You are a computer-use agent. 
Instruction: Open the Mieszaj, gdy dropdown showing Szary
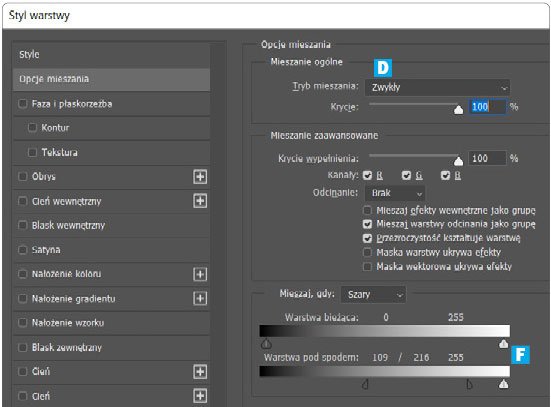click(373, 295)
